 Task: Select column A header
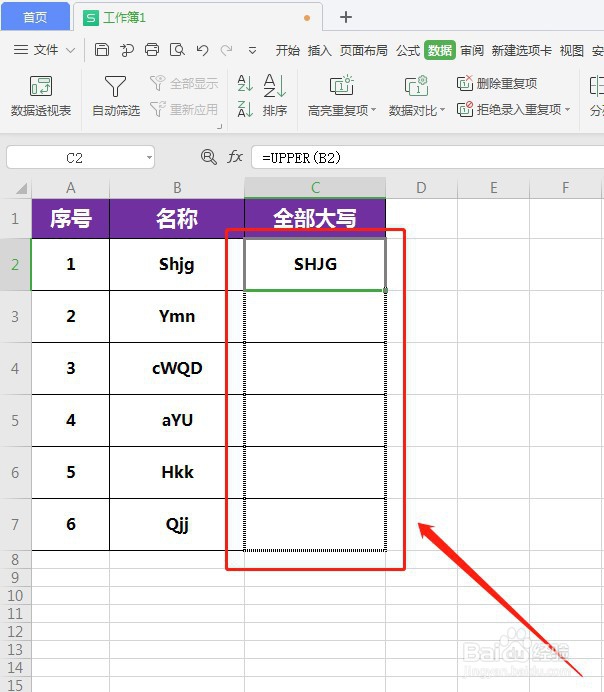[x=71, y=188]
